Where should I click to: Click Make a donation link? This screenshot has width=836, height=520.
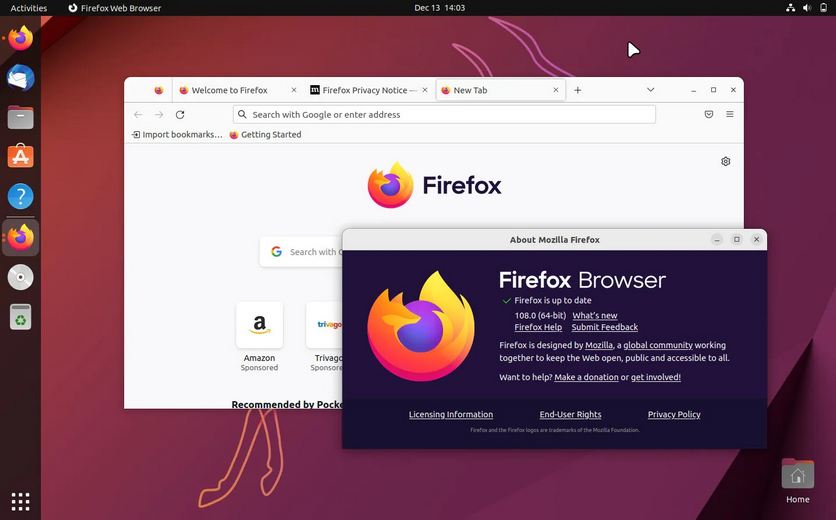pyautogui.click(x=586, y=377)
